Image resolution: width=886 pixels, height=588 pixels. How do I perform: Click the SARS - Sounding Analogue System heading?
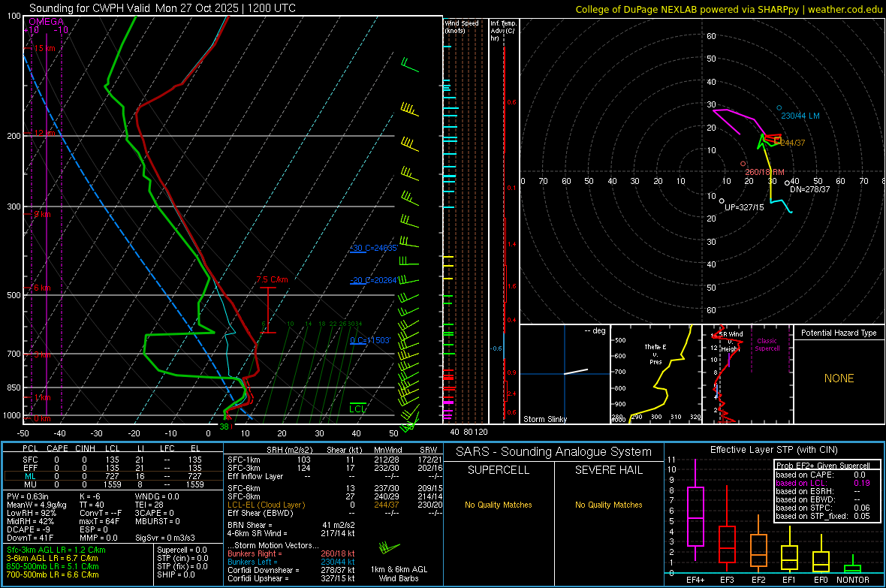(554, 451)
